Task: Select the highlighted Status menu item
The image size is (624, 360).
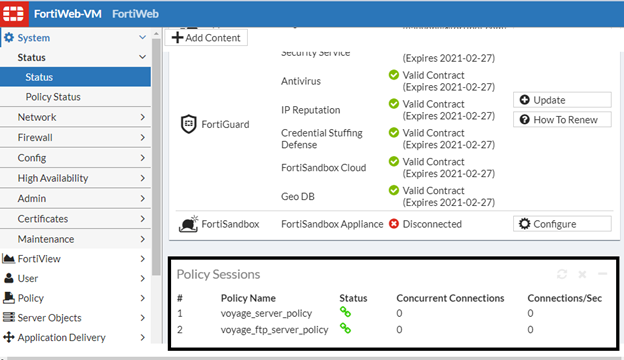Action: (x=75, y=77)
